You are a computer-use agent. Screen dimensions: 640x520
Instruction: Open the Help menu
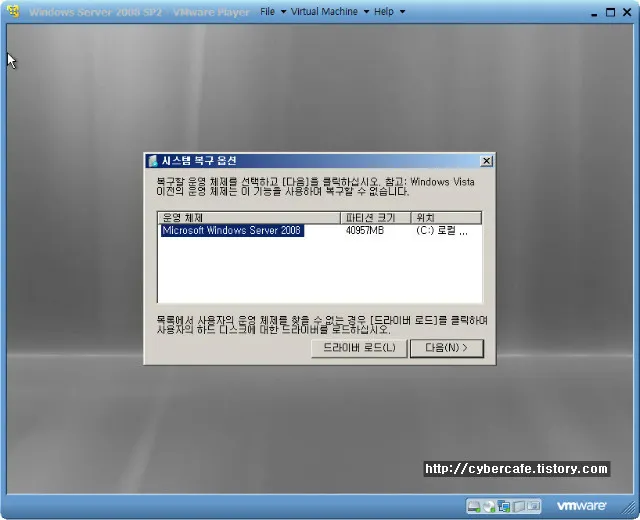point(384,11)
